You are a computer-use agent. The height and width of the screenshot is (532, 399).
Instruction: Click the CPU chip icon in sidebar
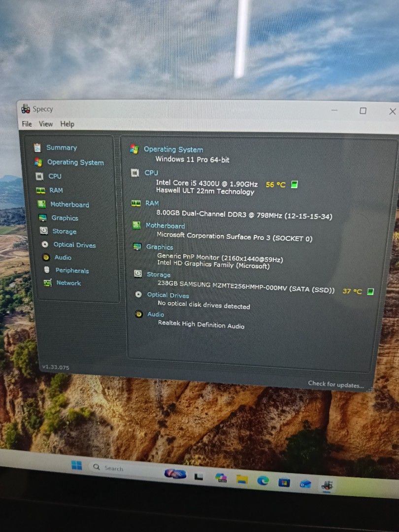click(x=39, y=176)
